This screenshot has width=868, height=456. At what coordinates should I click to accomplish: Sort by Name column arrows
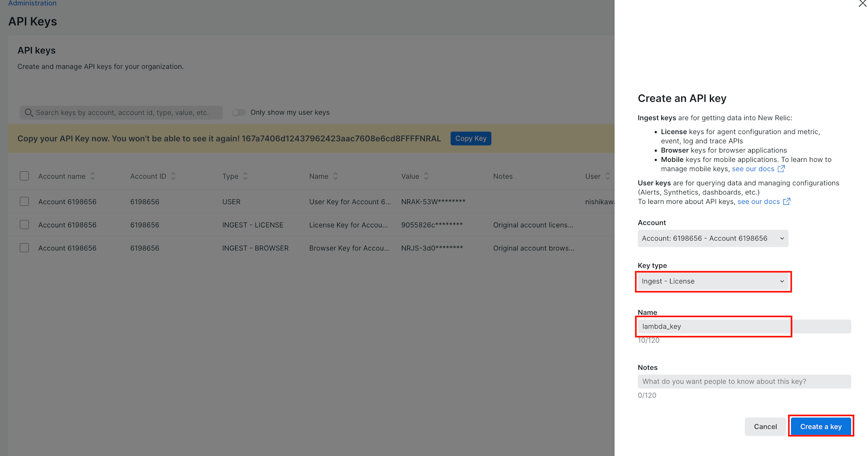[335, 176]
